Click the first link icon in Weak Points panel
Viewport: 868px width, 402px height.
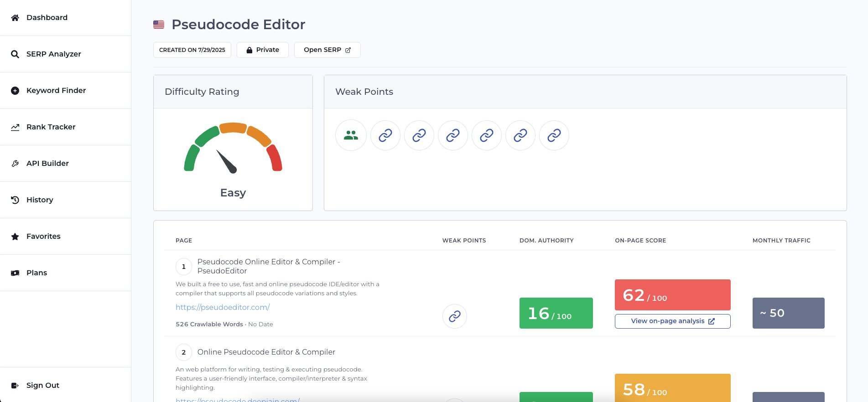(x=385, y=135)
